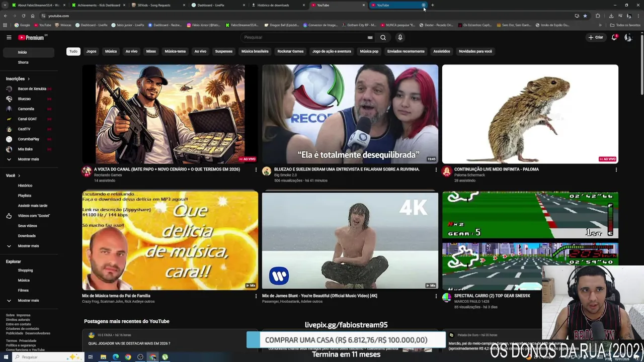Open options menu for Bluezao e Suelen video

pos(436,170)
